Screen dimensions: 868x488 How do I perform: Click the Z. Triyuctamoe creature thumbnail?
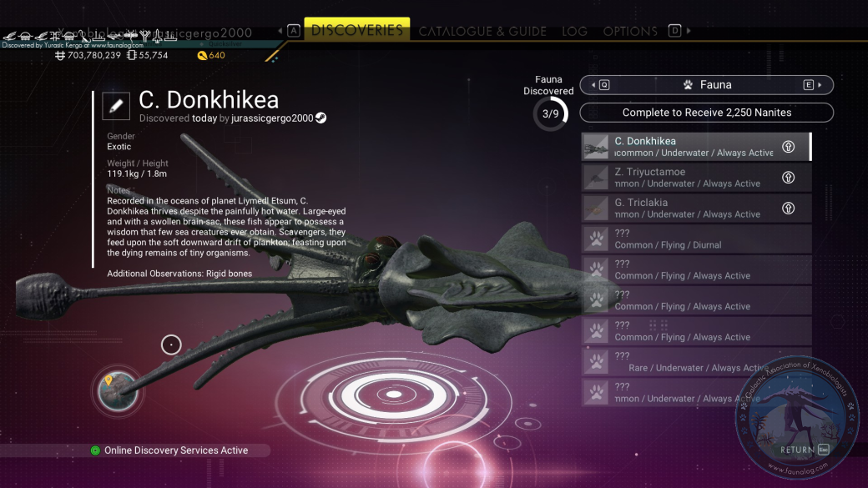point(596,178)
